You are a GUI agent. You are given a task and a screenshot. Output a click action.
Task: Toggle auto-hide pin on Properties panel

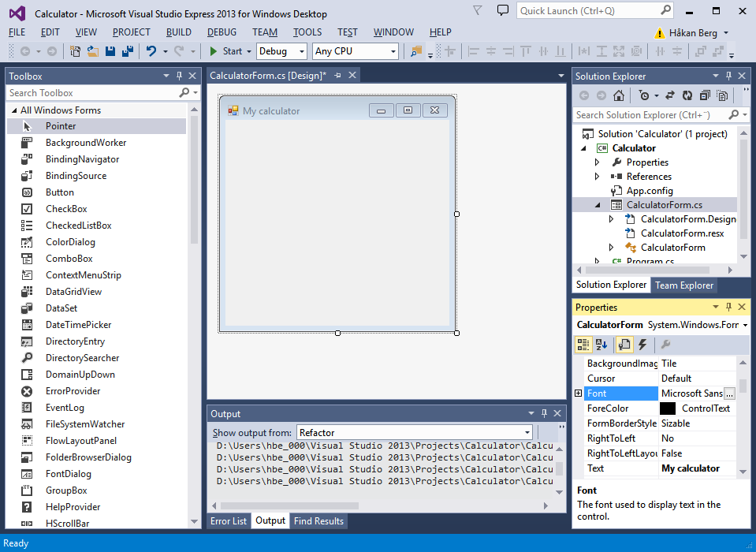click(x=728, y=307)
